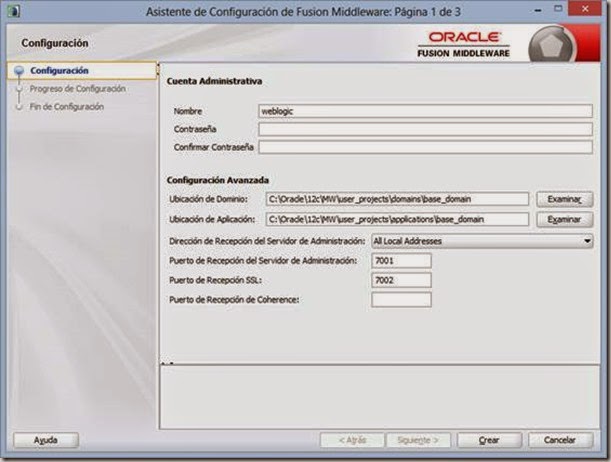Select the Fin de Configuración step
611x462 pixels.
[x=67, y=107]
